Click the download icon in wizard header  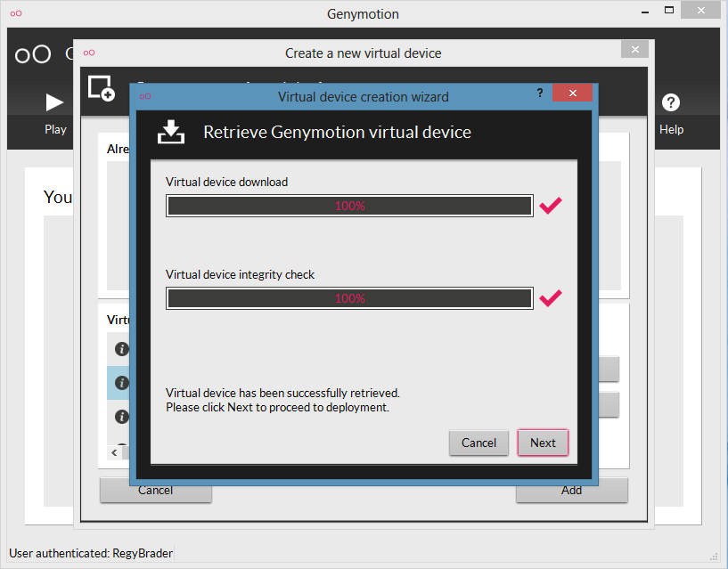171,132
